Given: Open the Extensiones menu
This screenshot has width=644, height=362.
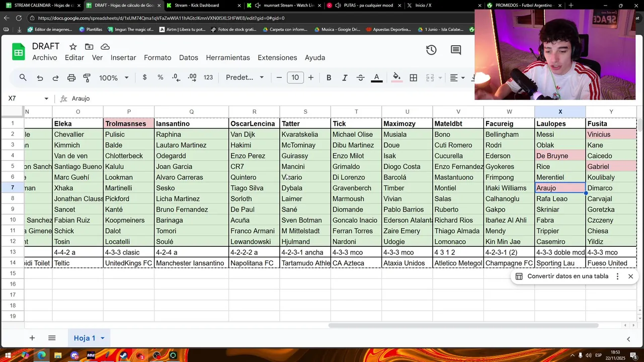Looking at the screenshot, I should (277, 58).
